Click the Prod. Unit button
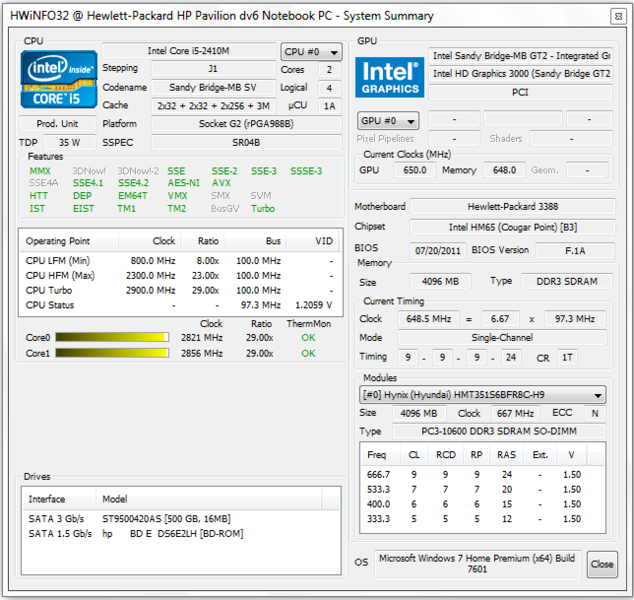This screenshot has width=634, height=600. click(x=57, y=124)
